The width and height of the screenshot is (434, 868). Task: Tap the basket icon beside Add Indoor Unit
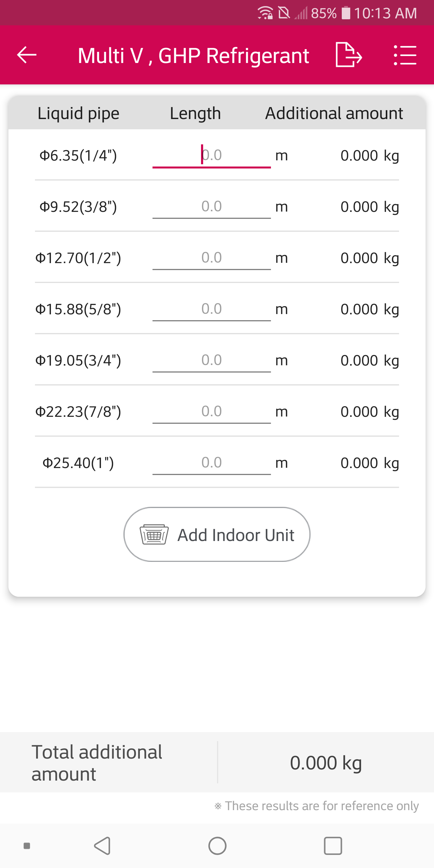coord(154,534)
